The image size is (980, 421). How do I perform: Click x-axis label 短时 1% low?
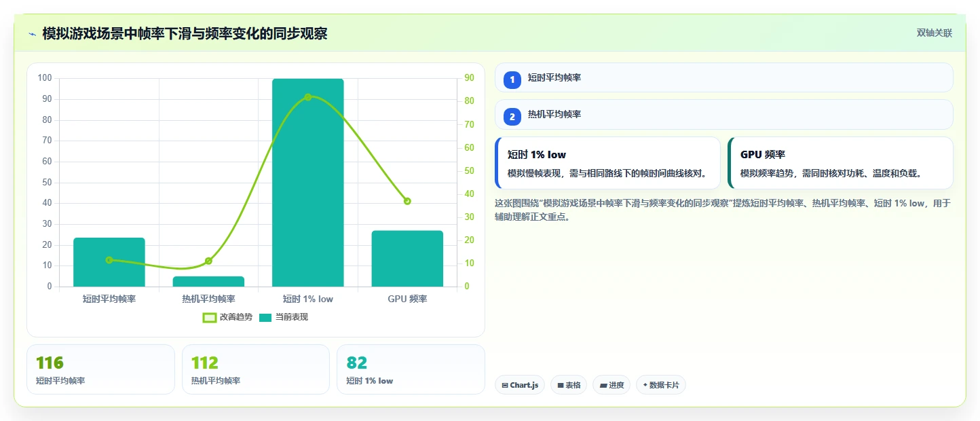coord(308,299)
